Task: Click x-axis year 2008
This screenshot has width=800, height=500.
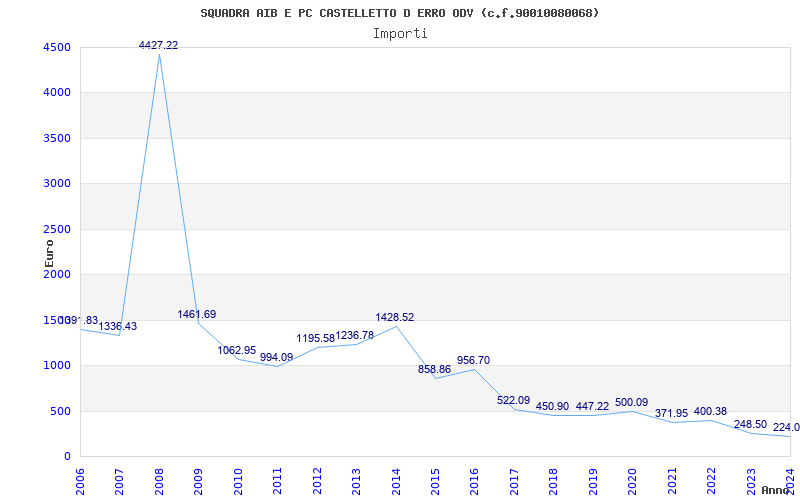Action: pos(159,482)
